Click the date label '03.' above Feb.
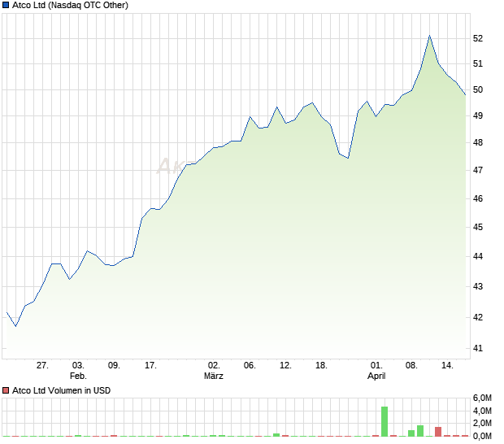The height and width of the screenshot is (444, 504). 78,366
